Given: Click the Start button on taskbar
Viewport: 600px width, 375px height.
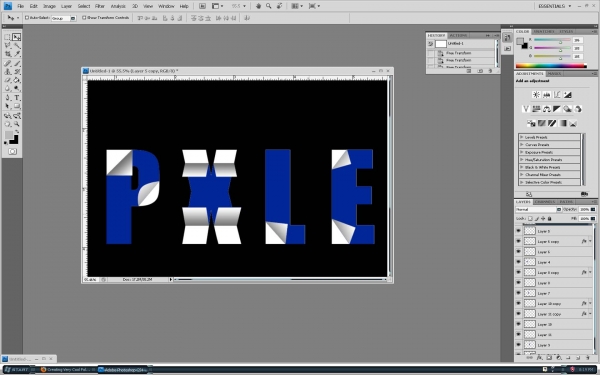Looking at the screenshot, I should click(16, 370).
